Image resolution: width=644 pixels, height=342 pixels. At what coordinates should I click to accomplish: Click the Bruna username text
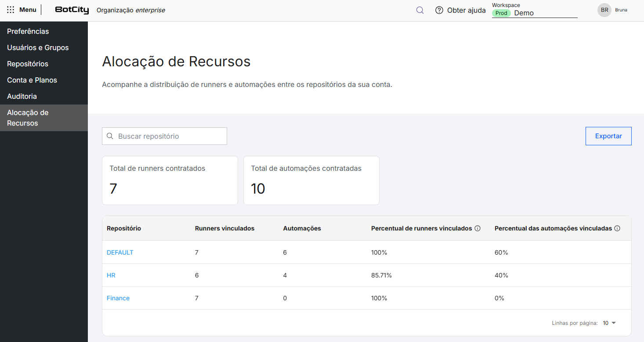tap(621, 10)
